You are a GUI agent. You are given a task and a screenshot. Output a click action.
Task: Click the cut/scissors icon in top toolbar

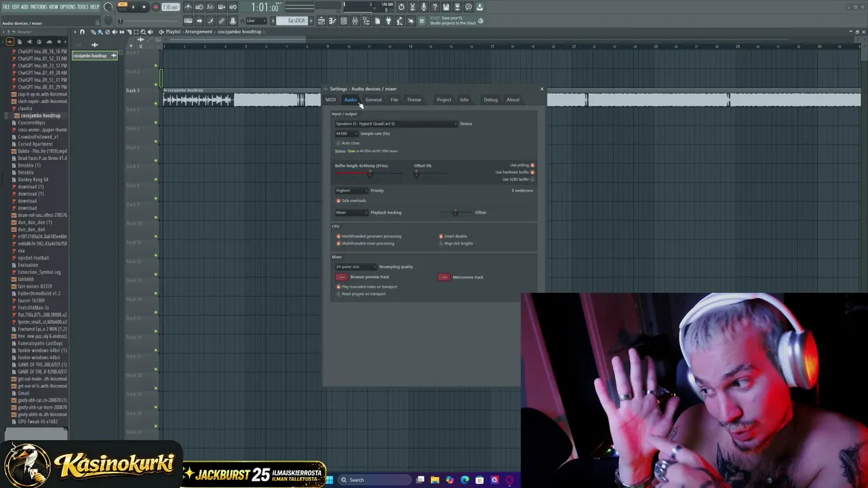(x=412, y=7)
